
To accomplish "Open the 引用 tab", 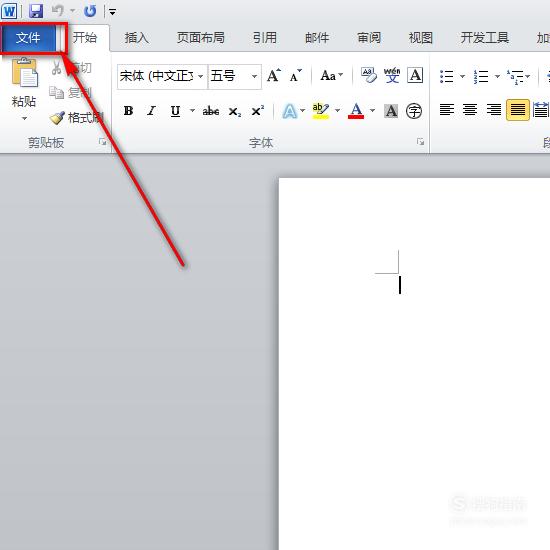I will pos(265,38).
